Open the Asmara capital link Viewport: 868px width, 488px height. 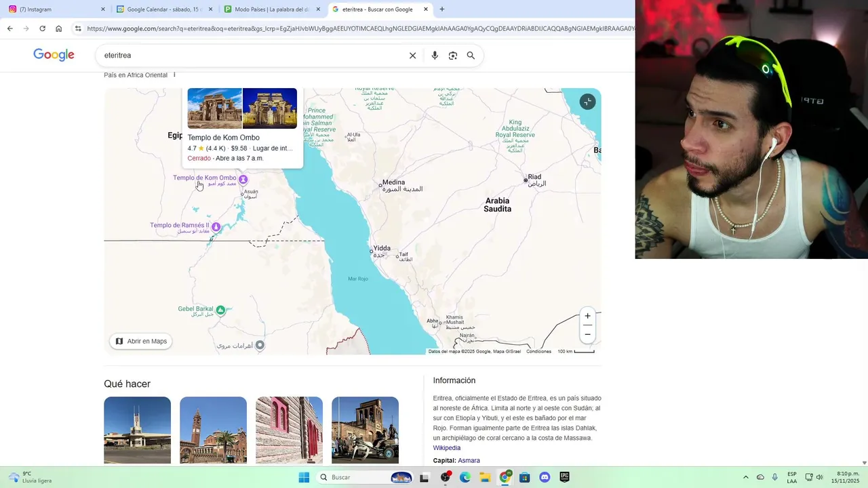[469, 461]
